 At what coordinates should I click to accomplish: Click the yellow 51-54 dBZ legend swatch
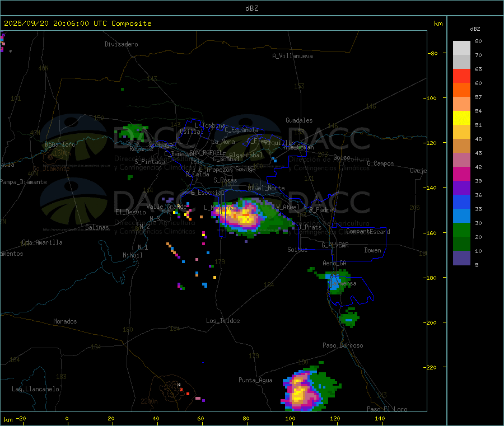461,118
